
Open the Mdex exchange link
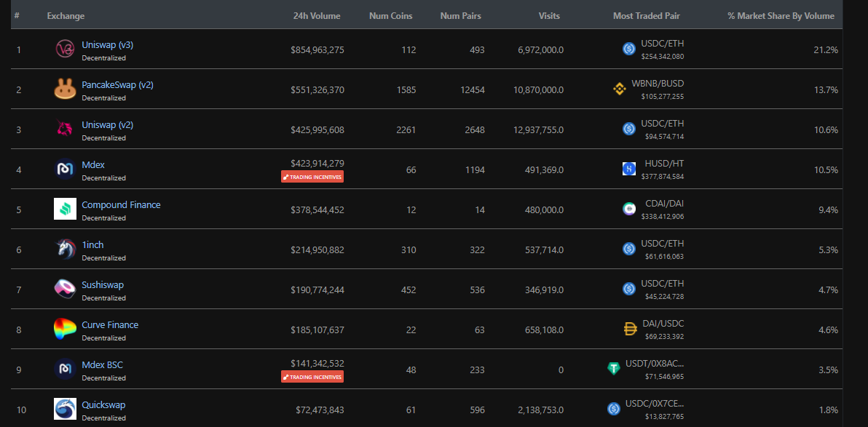93,165
